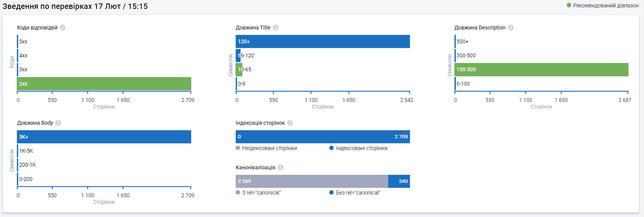This screenshot has height=217, width=644.
Task: Click the 2 709 indexed pages bar
Action: pos(323,137)
